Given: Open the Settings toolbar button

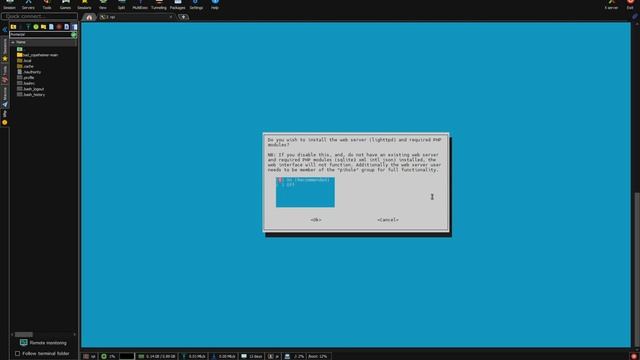Looking at the screenshot, I should tap(196, 5).
